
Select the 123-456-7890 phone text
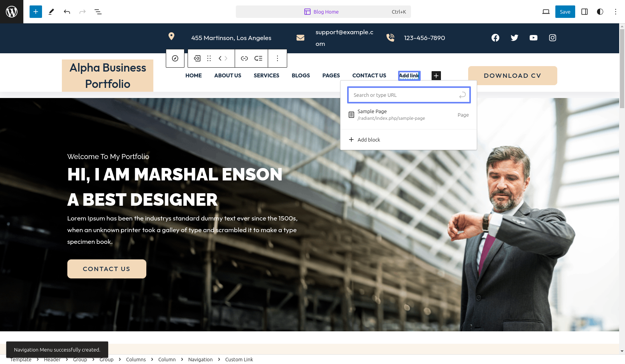[x=425, y=38]
